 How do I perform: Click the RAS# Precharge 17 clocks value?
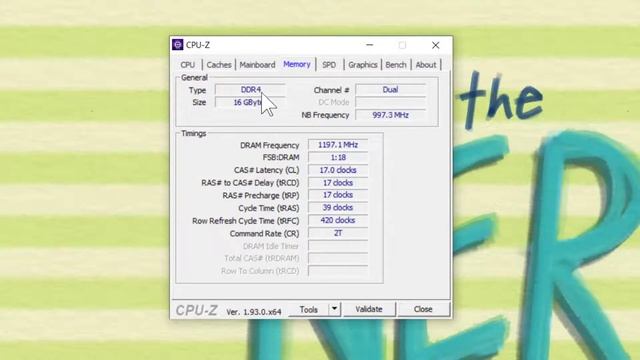point(338,195)
